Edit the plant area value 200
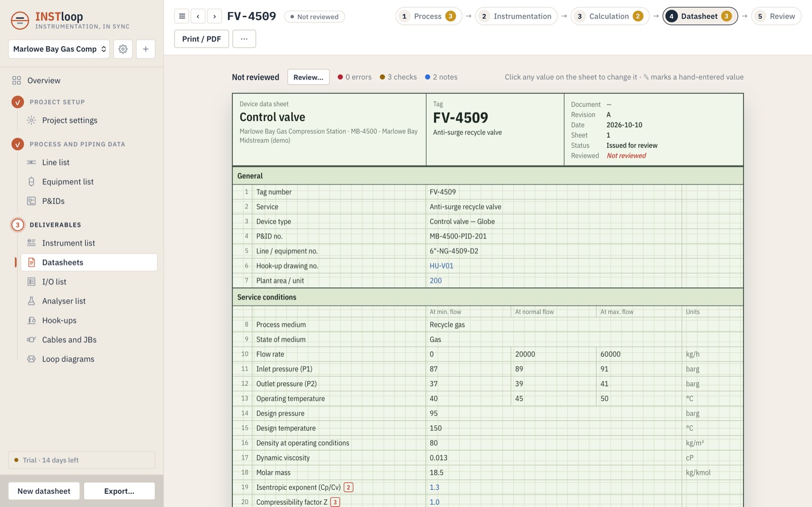Viewport: 812px width, 507px height. tap(436, 280)
